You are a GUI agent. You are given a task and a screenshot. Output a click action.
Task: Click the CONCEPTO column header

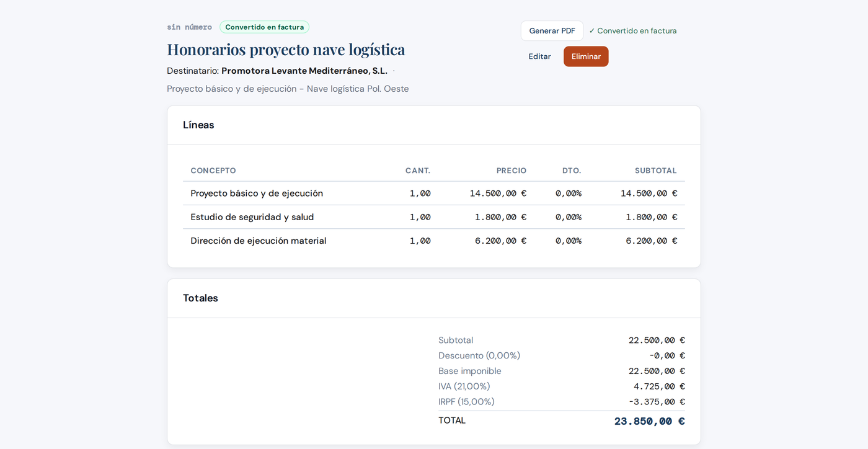213,171
